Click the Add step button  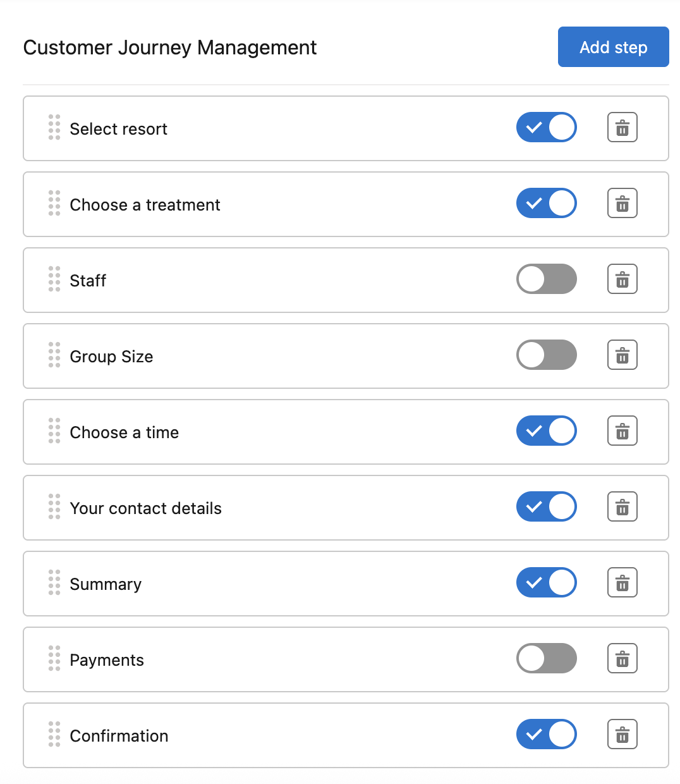pos(613,47)
